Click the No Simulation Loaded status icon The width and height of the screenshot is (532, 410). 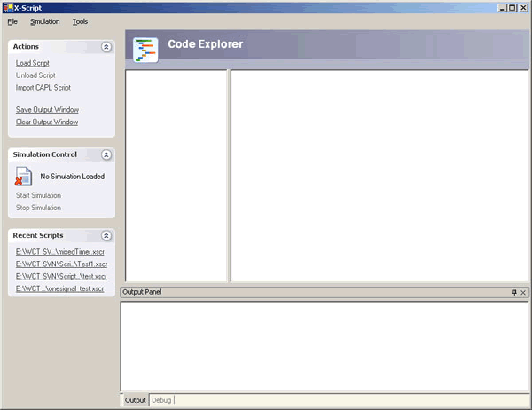tap(25, 177)
